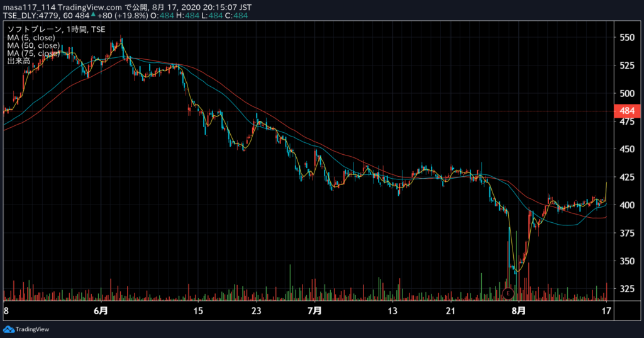Click the 450 price axis label
644x338 pixels.
[x=627, y=149]
